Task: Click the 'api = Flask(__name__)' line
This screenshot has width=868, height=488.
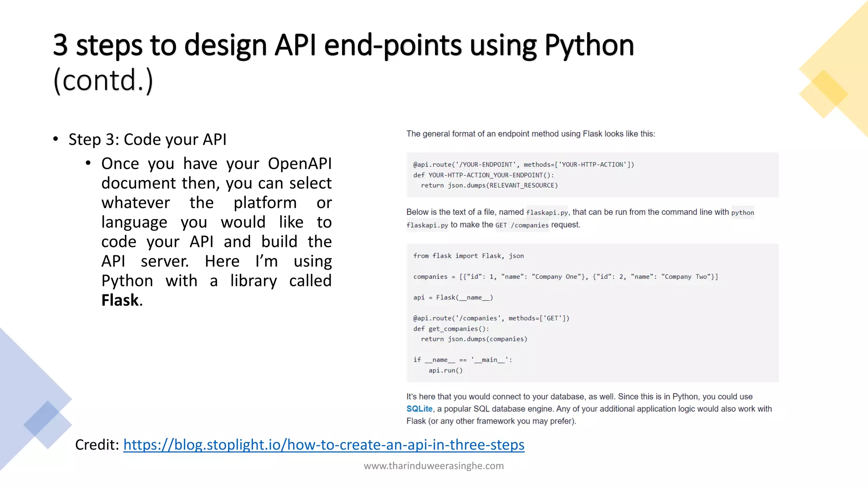Action: pos(453,297)
